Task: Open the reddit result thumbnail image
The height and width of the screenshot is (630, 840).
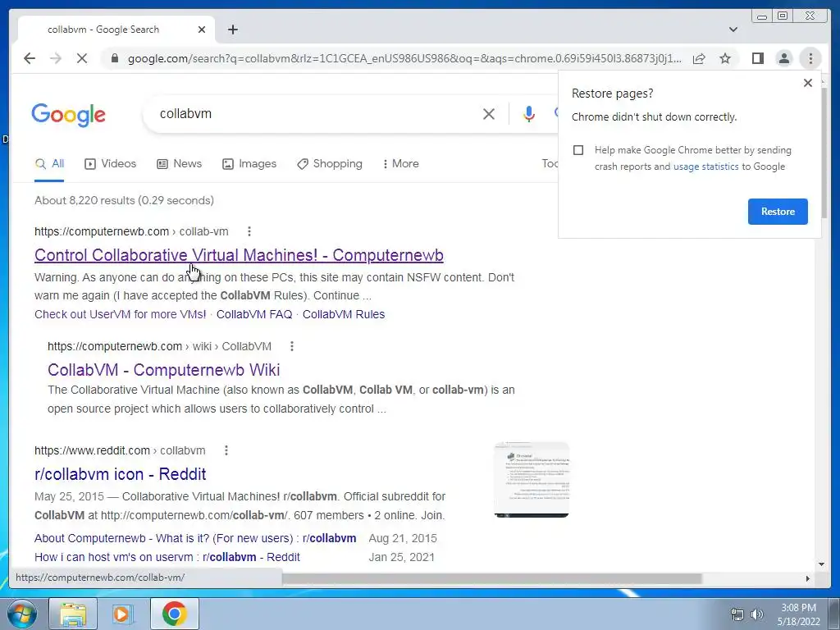Action: [532, 480]
